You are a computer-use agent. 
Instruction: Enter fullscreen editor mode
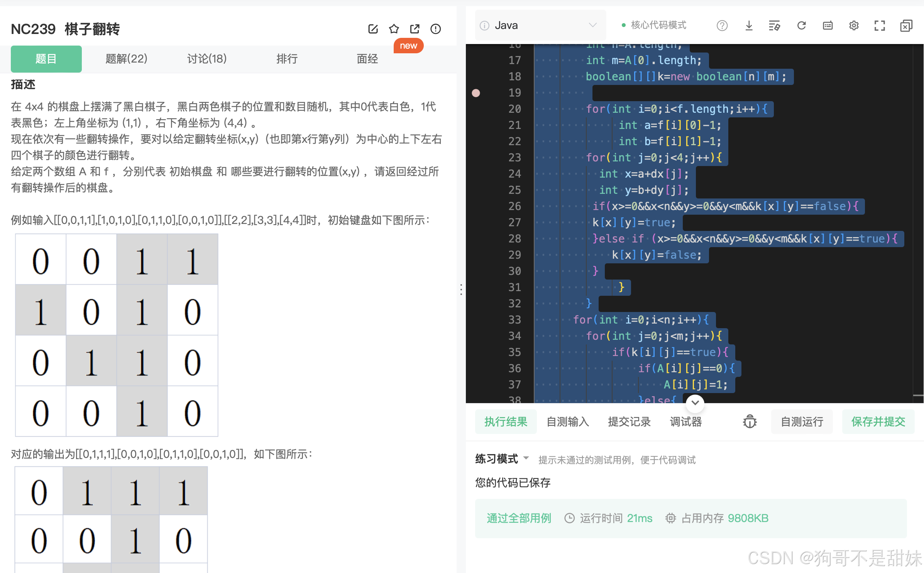coord(880,26)
